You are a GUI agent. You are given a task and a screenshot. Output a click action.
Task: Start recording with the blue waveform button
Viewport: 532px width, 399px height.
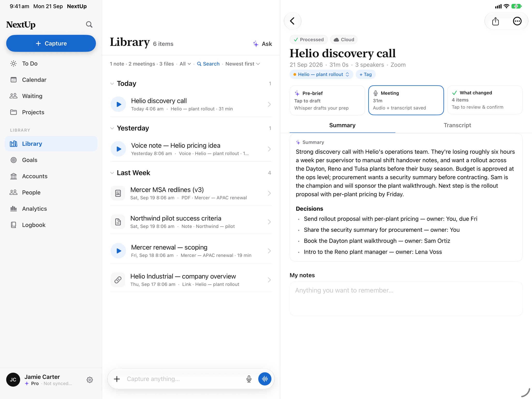[265, 379]
